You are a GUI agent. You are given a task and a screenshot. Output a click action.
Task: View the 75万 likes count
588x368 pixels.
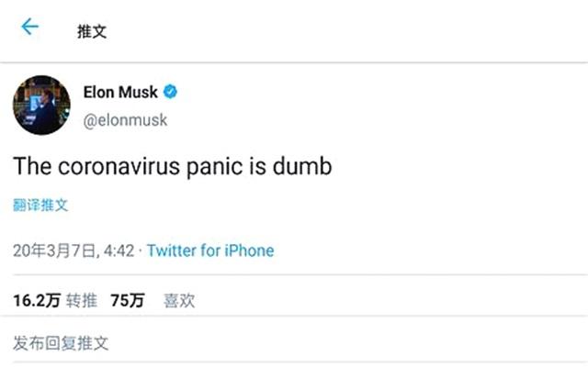(x=127, y=300)
